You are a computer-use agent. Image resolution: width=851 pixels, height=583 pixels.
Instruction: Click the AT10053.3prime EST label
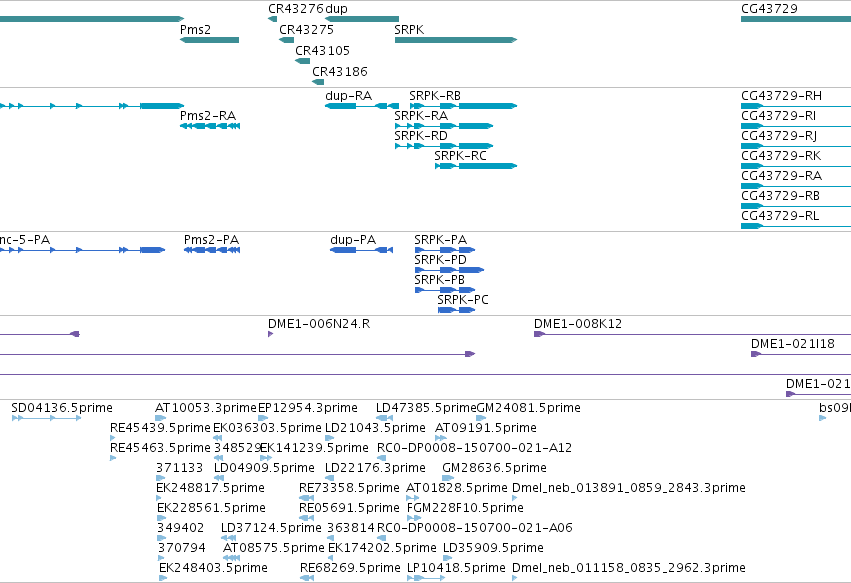pos(206,408)
